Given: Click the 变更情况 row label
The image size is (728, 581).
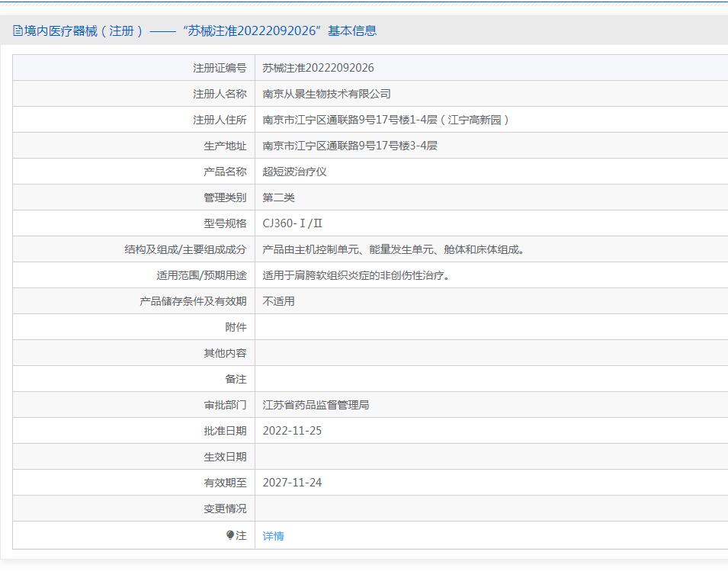Looking at the screenshot, I should 225,509.
